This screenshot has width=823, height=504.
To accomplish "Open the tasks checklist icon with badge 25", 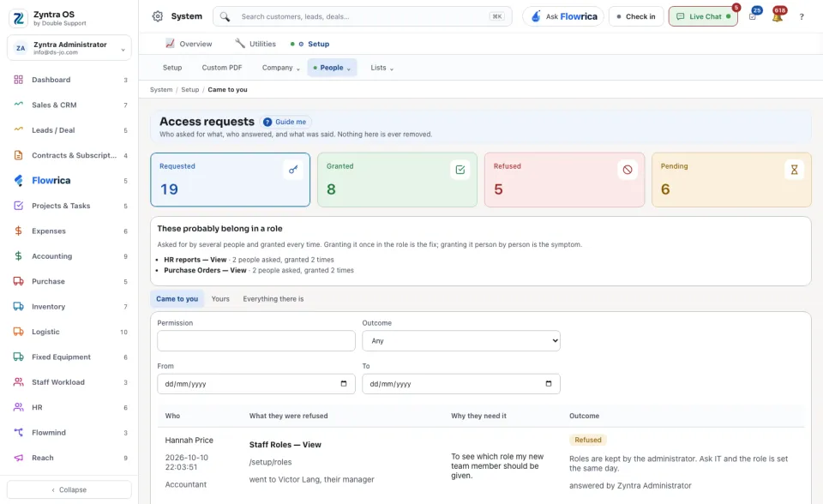I will (753, 16).
